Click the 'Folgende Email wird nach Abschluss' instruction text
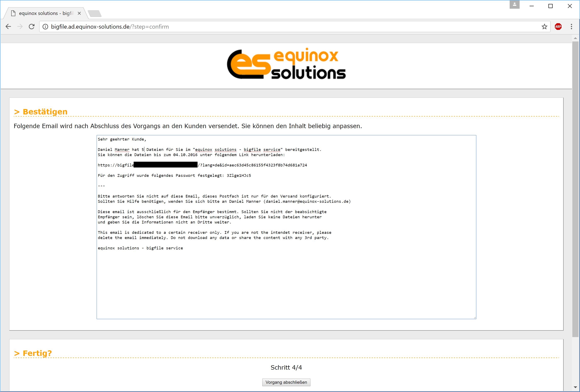 (188, 126)
